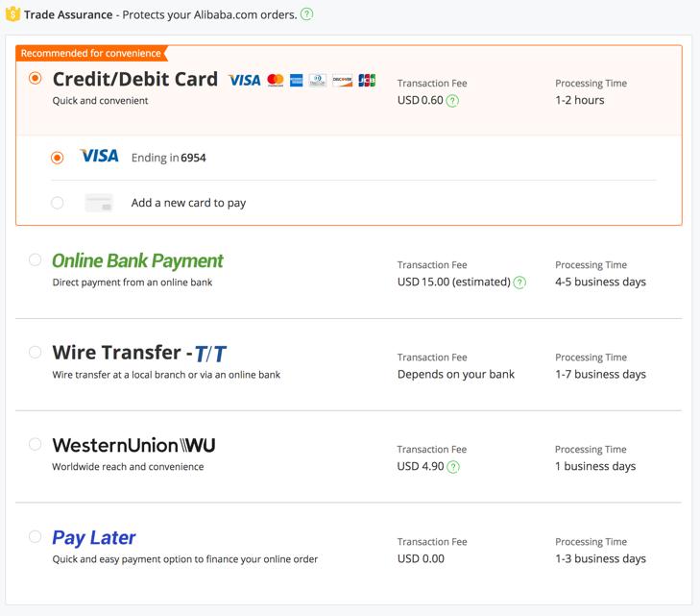Image resolution: width=700 pixels, height=616 pixels.
Task: Click the Visa logo beside Credit/Debit Card
Action: [x=245, y=80]
